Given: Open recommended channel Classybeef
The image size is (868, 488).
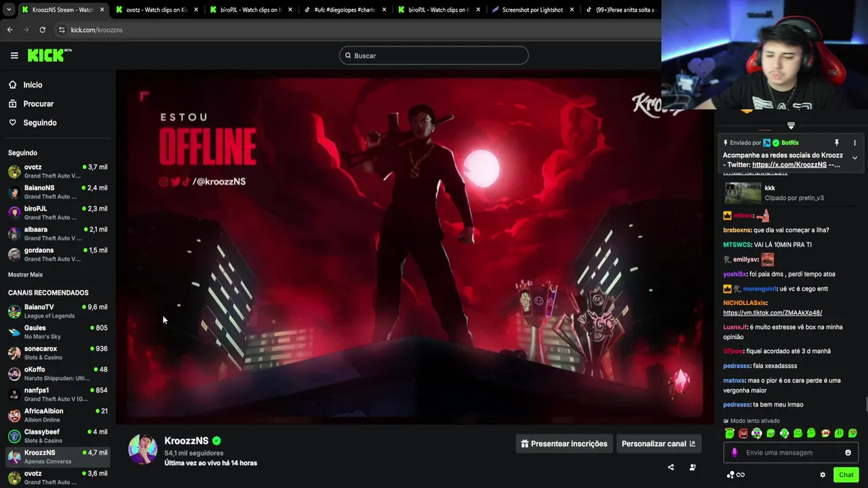Looking at the screenshot, I should click(x=58, y=436).
